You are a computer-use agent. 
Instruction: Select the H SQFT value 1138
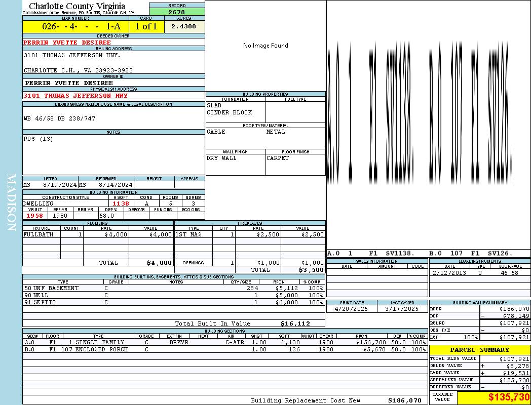(x=121, y=204)
